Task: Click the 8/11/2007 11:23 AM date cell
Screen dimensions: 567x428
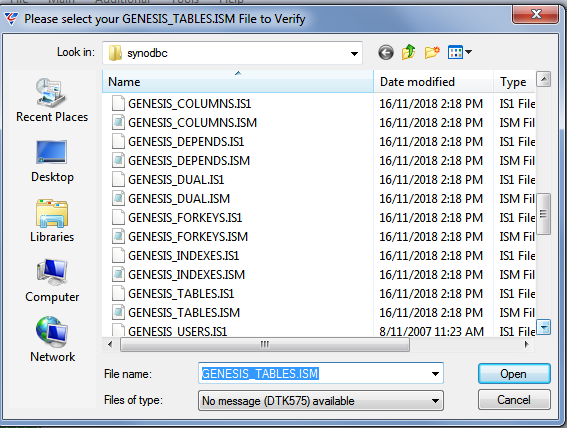Action: (x=431, y=331)
